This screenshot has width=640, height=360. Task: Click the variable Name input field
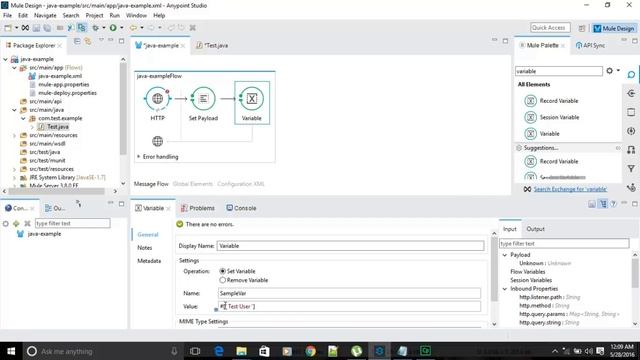click(x=349, y=293)
